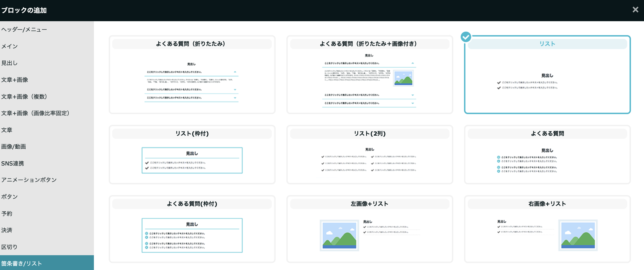644x270 pixels.
Task: Open the 決済 category
Action: click(47, 230)
